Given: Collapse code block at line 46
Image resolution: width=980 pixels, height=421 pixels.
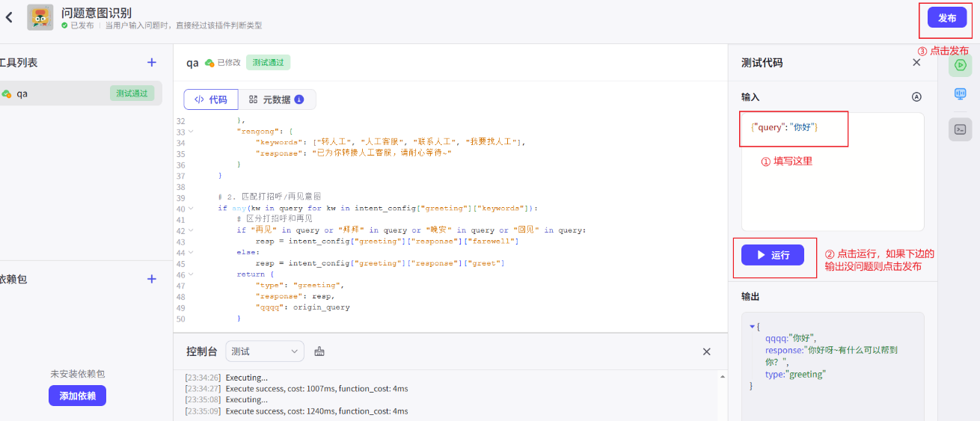Looking at the screenshot, I should click(190, 274).
